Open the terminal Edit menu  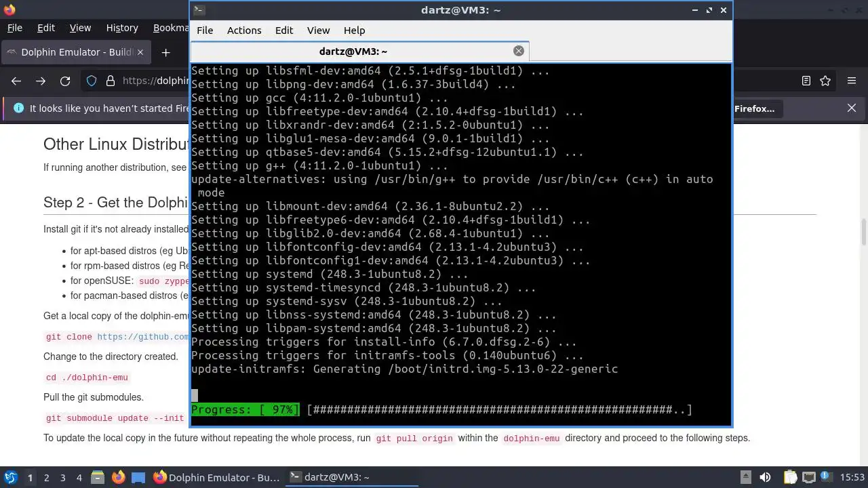pyautogui.click(x=284, y=30)
